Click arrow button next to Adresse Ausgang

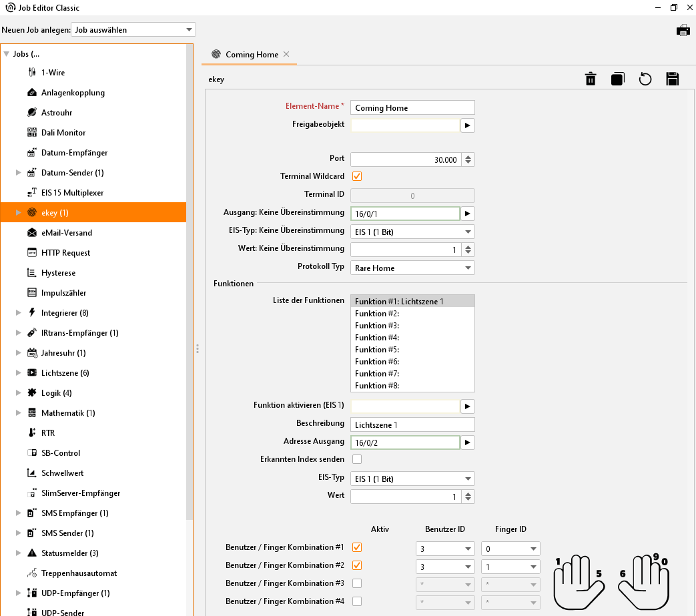click(467, 442)
